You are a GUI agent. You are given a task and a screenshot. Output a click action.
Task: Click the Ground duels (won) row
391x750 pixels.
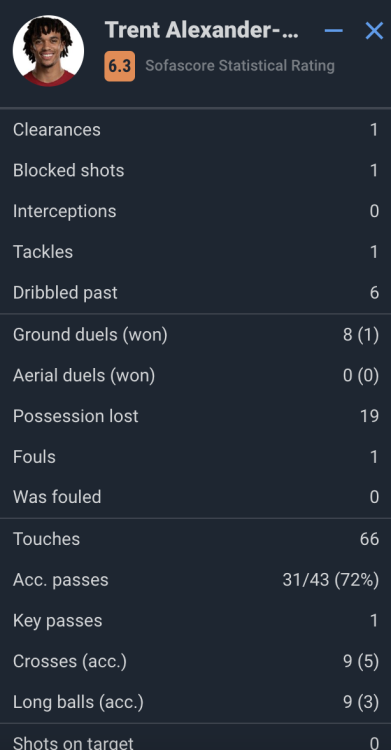coord(195,335)
